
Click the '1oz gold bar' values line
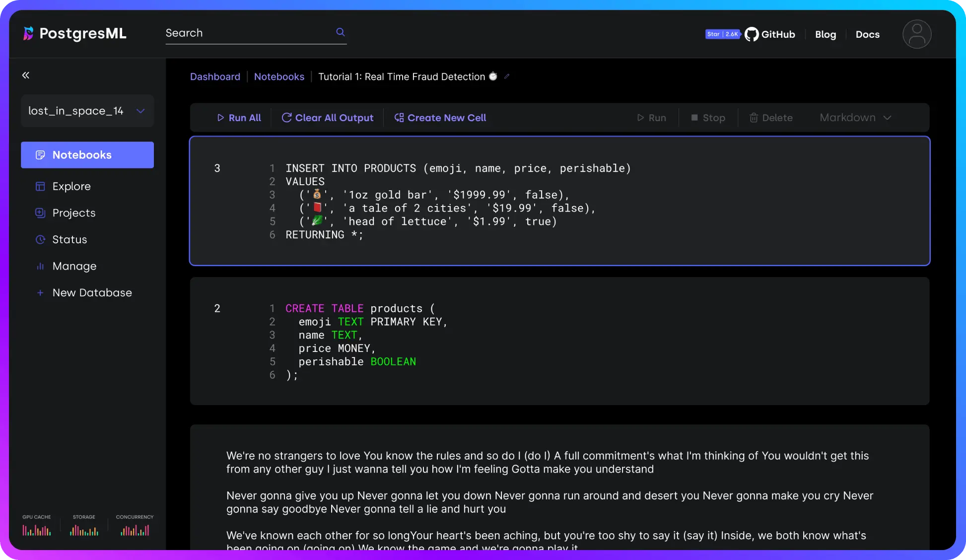coord(434,195)
